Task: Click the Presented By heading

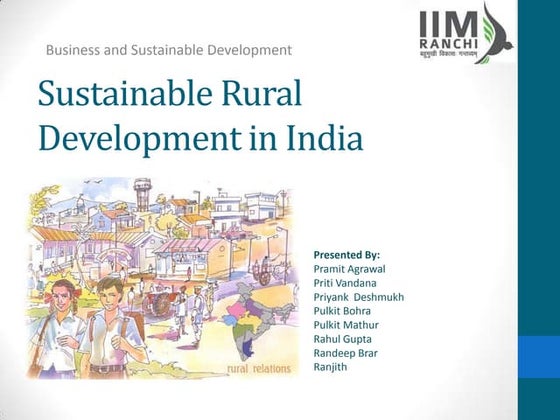Action: [x=347, y=255]
